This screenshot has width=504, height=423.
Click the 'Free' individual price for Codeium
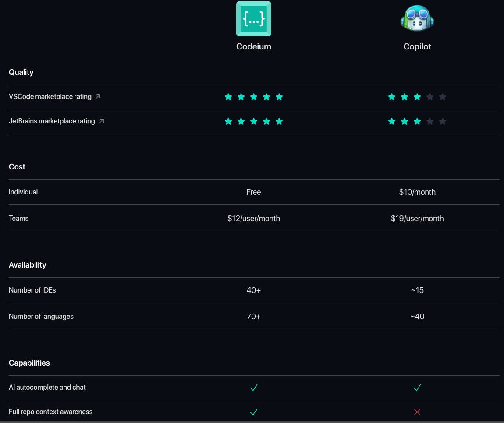point(254,192)
